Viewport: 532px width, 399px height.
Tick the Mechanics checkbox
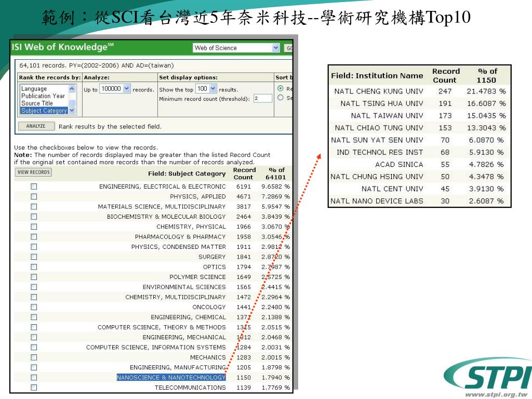(34, 357)
